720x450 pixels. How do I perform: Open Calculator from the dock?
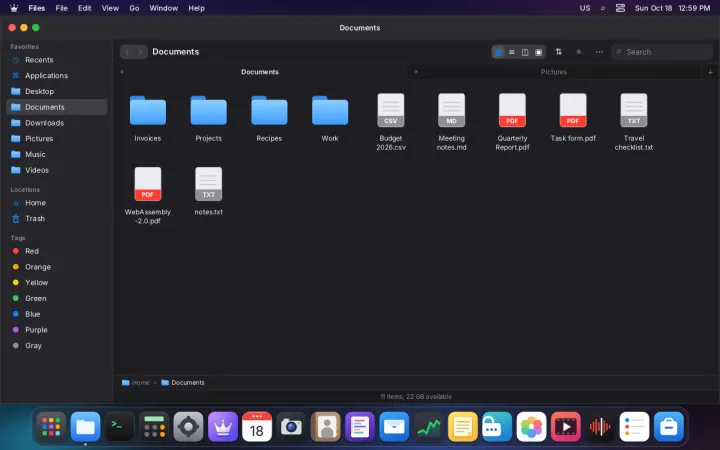point(154,427)
